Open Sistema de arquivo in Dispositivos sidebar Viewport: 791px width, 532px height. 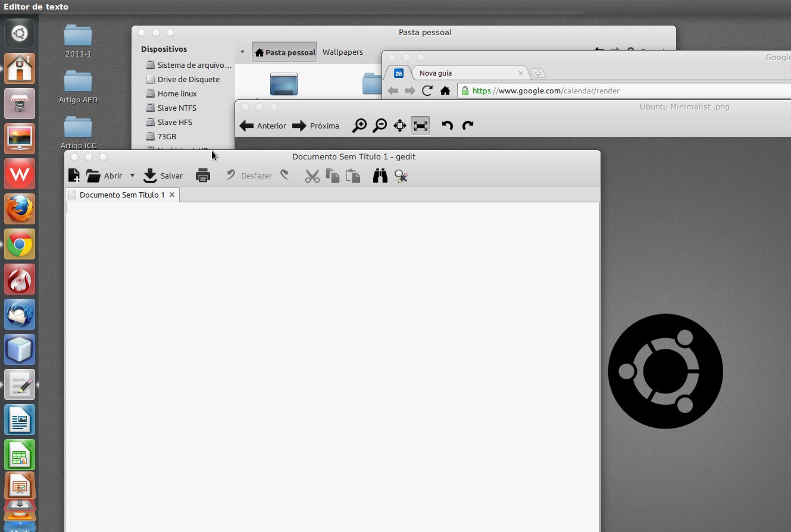pos(189,65)
